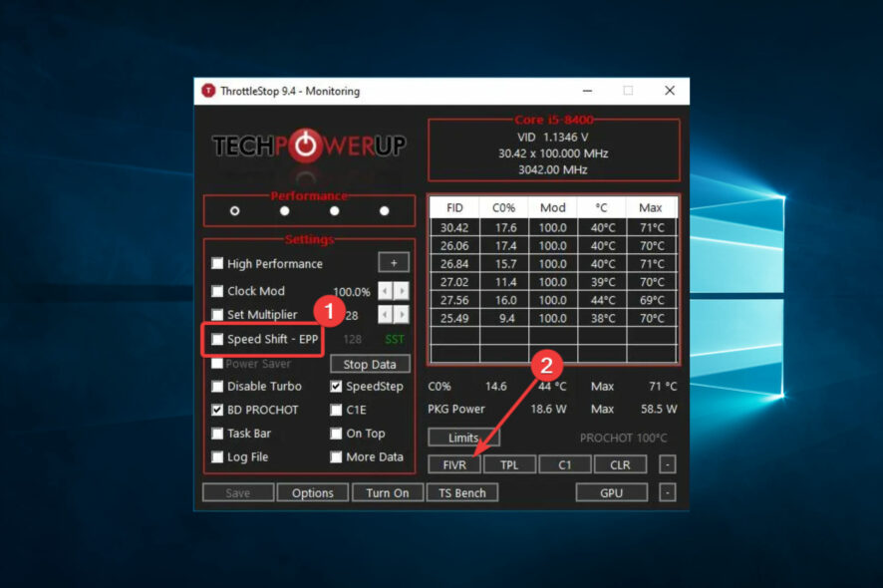Click the FID value 27.02
Viewport: 883px width, 588px height.
pyautogui.click(x=454, y=282)
